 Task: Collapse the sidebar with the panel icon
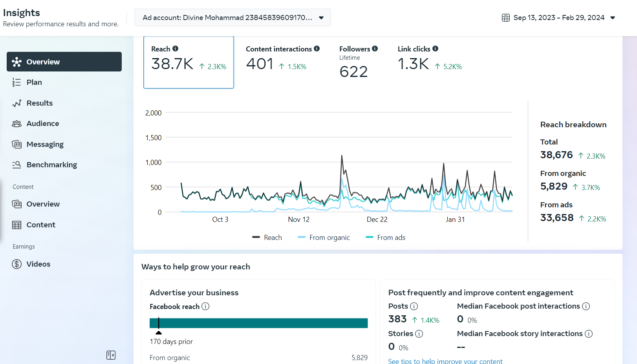(x=111, y=355)
